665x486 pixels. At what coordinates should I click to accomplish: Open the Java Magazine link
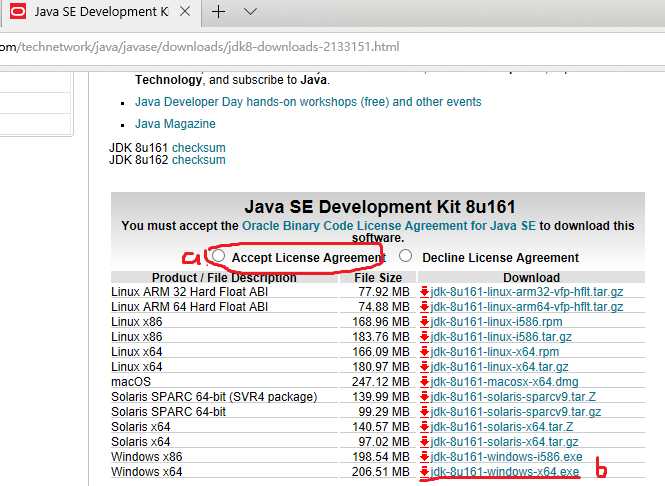point(175,124)
